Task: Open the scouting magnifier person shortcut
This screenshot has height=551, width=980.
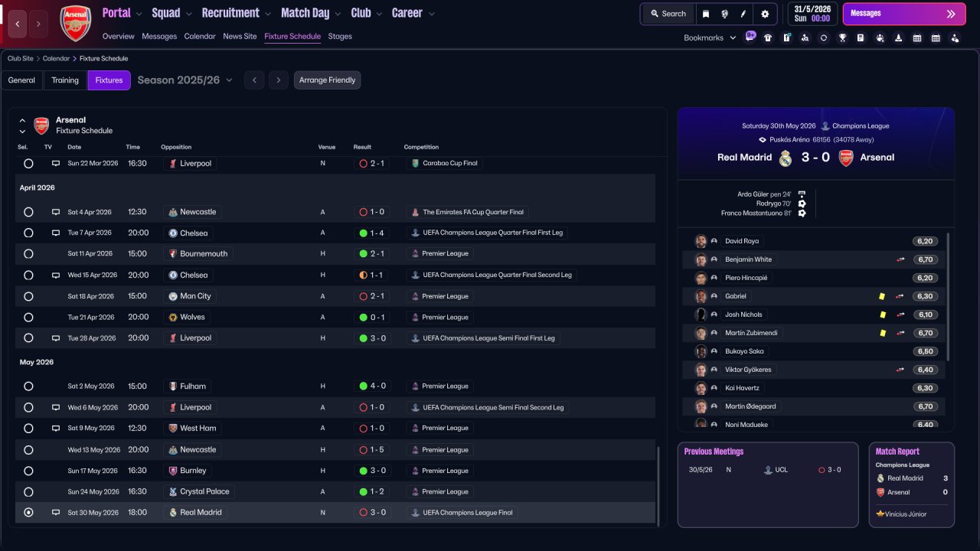Action: [805, 37]
